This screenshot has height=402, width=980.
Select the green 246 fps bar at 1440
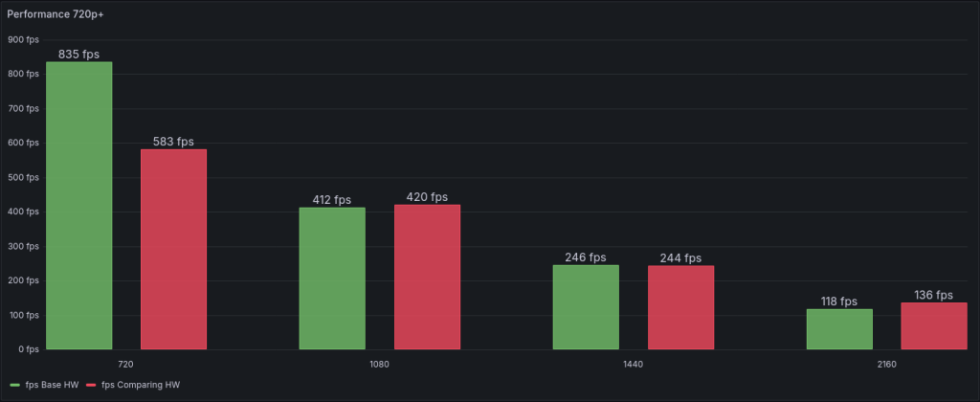point(586,306)
